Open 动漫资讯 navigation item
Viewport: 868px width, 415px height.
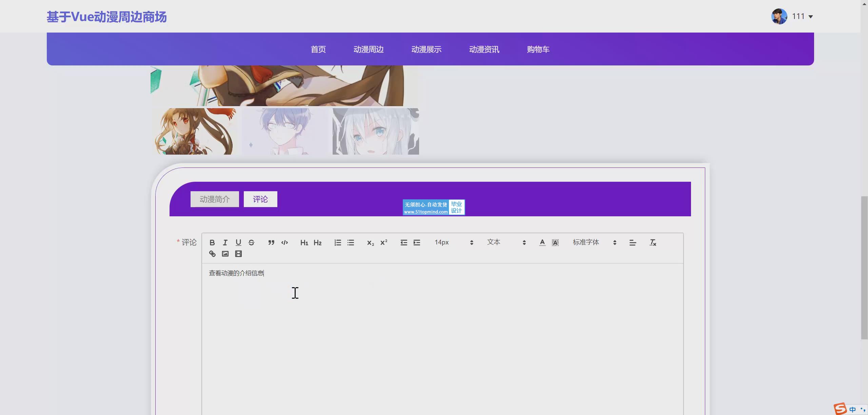(484, 49)
